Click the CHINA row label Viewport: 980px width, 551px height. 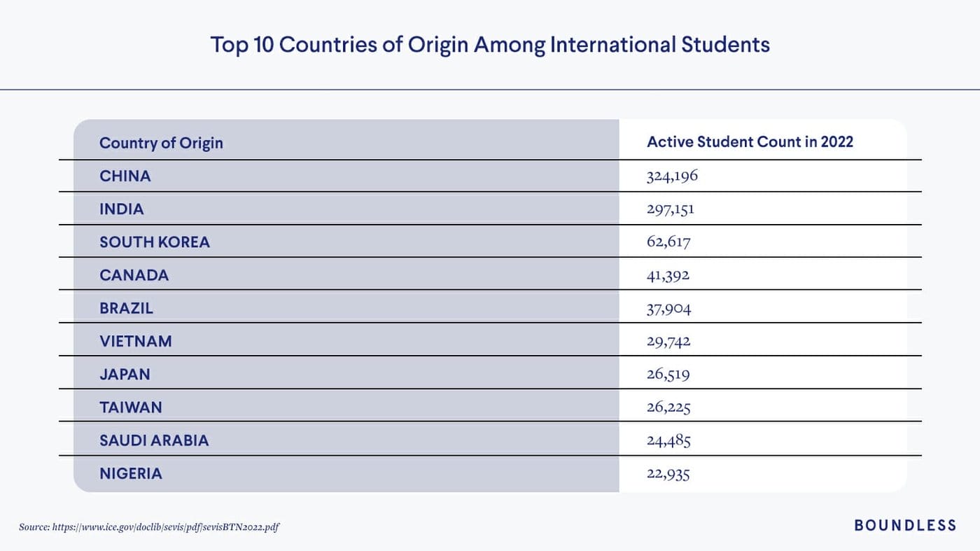pos(125,176)
